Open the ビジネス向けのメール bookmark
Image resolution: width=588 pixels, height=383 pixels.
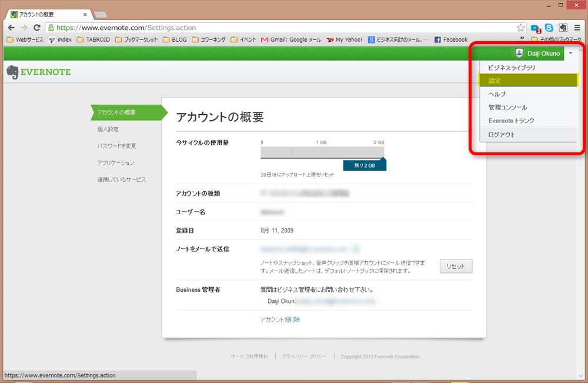pos(398,40)
